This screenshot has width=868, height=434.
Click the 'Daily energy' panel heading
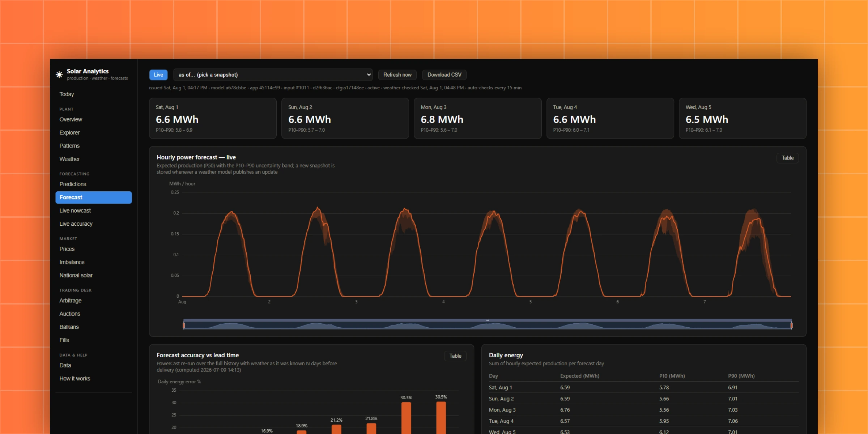tap(506, 356)
